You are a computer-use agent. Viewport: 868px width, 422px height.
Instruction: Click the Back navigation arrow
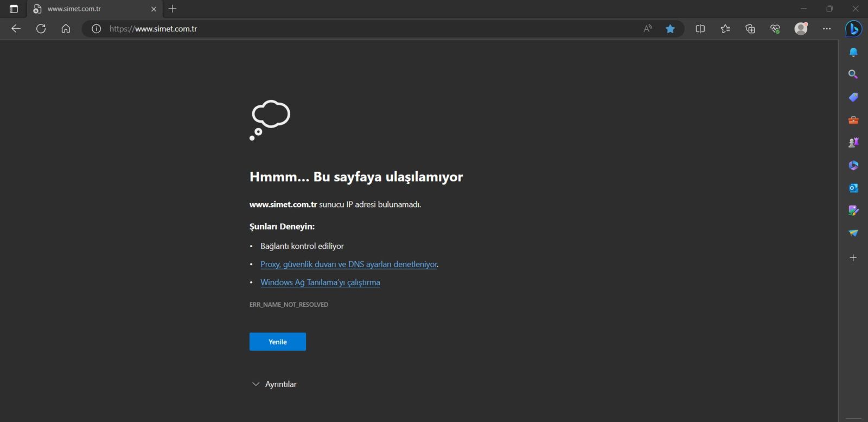tap(16, 29)
